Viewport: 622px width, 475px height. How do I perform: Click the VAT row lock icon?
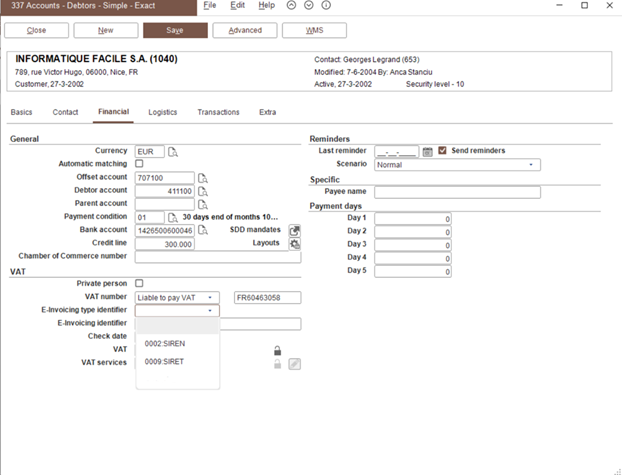(278, 350)
